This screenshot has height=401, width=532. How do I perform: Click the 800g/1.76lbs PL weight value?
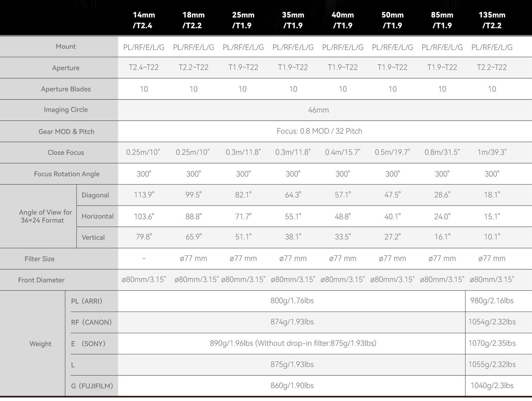[x=292, y=301]
